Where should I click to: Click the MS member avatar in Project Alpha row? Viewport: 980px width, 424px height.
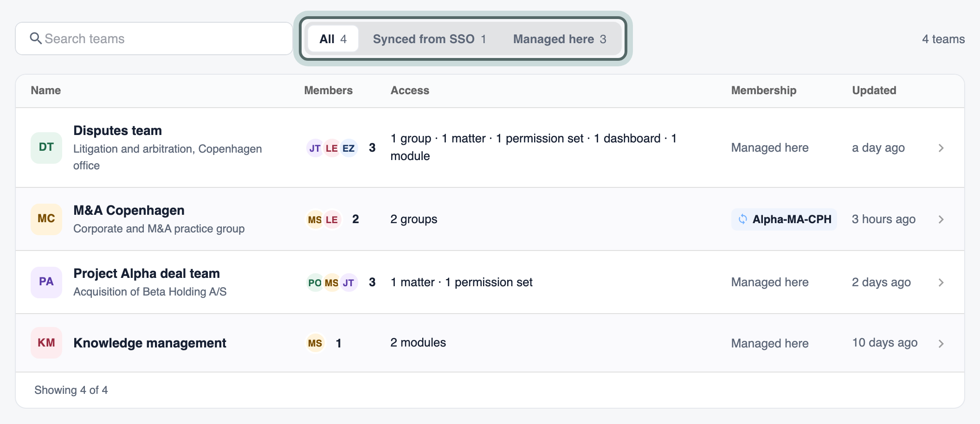pyautogui.click(x=331, y=283)
